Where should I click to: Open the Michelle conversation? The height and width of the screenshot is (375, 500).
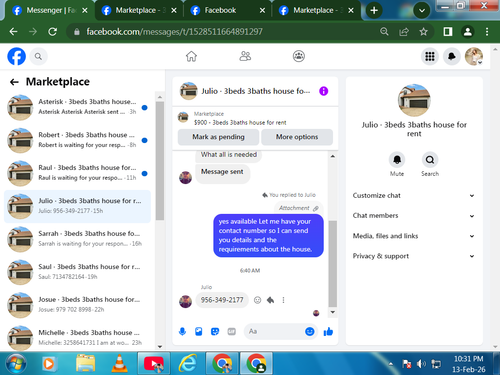click(x=77, y=337)
